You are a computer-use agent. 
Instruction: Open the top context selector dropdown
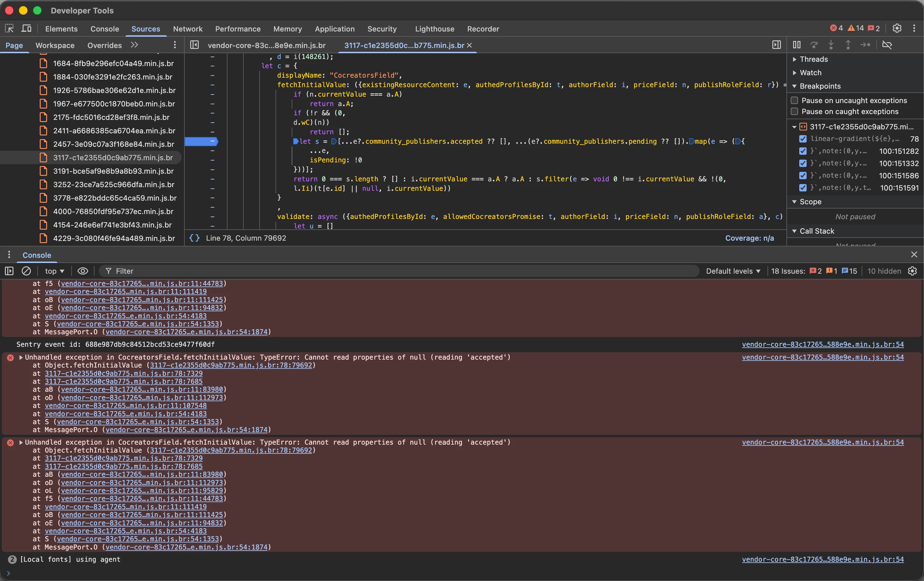54,271
